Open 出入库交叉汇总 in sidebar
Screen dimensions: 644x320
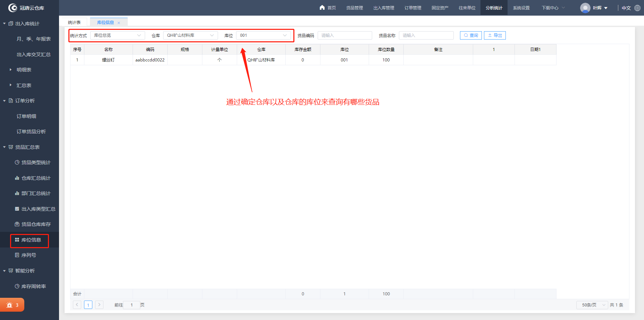pyautogui.click(x=34, y=54)
